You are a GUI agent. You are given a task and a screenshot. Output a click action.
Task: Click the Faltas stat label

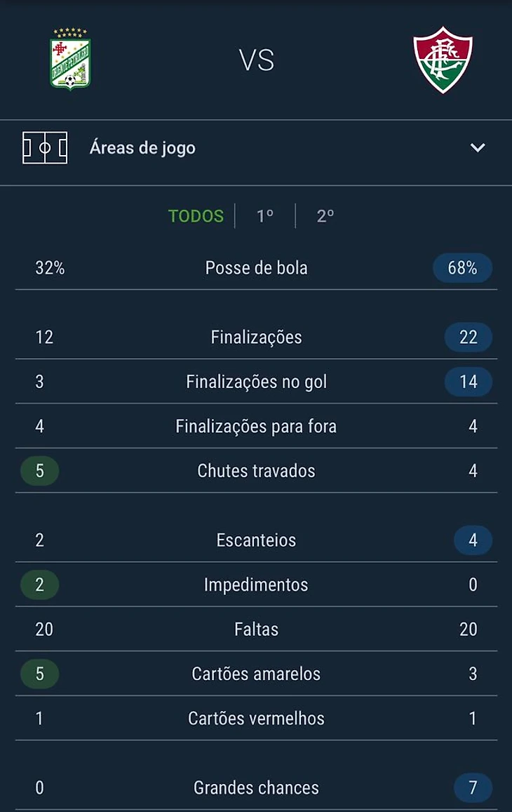coord(256,630)
